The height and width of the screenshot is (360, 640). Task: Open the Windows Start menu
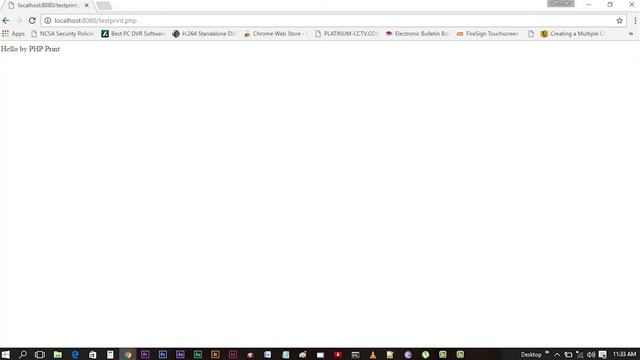pyautogui.click(x=6, y=354)
